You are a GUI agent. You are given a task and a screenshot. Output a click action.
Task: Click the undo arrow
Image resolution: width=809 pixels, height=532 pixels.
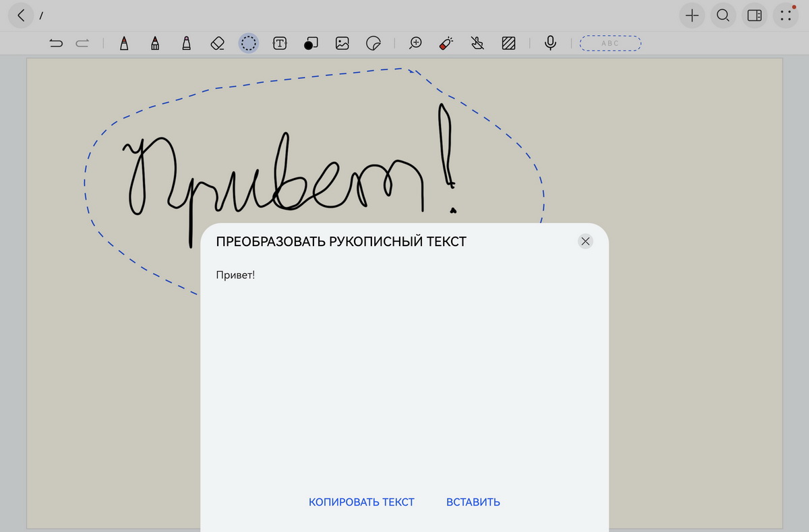click(57, 44)
